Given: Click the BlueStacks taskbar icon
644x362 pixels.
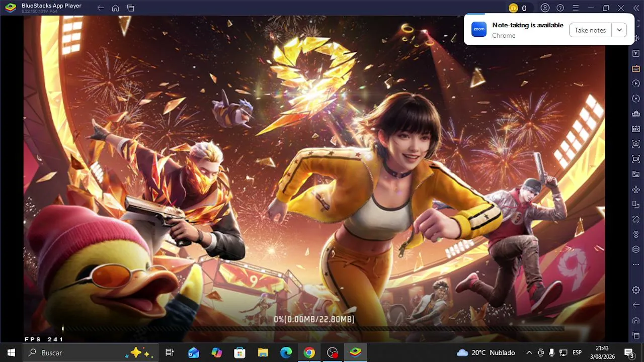Looking at the screenshot, I should click(x=356, y=353).
